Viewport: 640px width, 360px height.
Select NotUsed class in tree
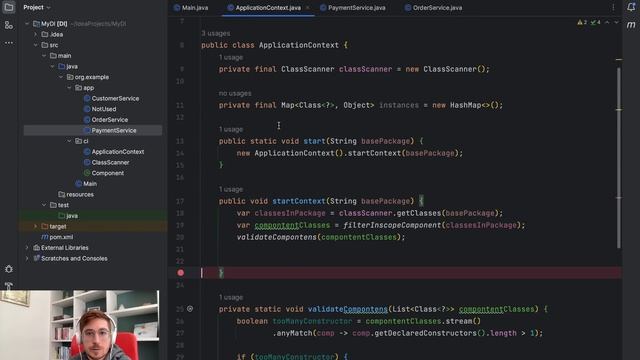click(x=100, y=109)
